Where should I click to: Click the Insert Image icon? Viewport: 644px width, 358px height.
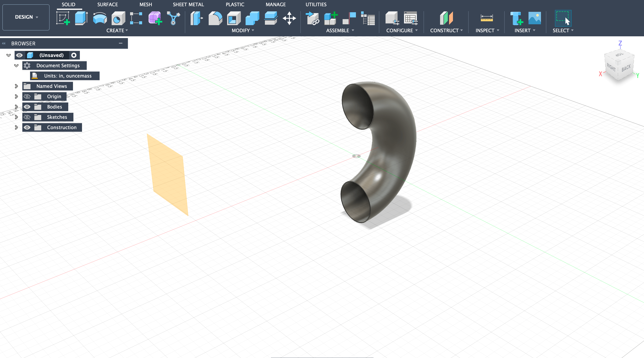point(535,18)
